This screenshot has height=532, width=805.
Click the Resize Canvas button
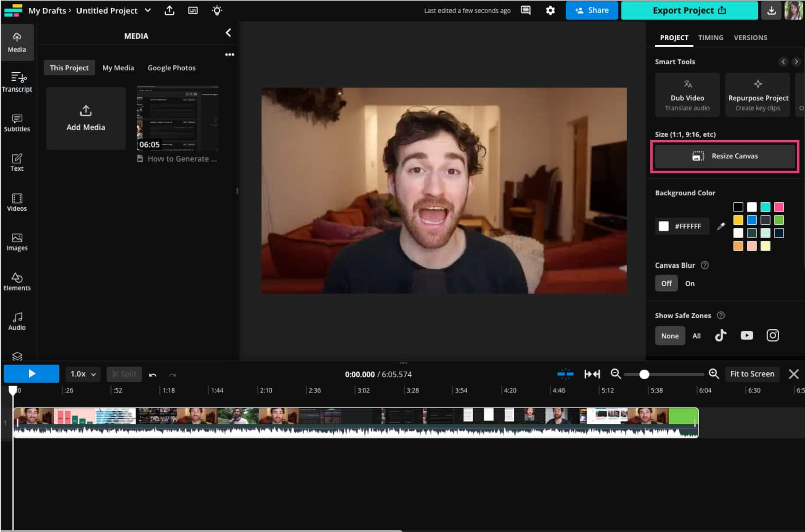pos(725,156)
